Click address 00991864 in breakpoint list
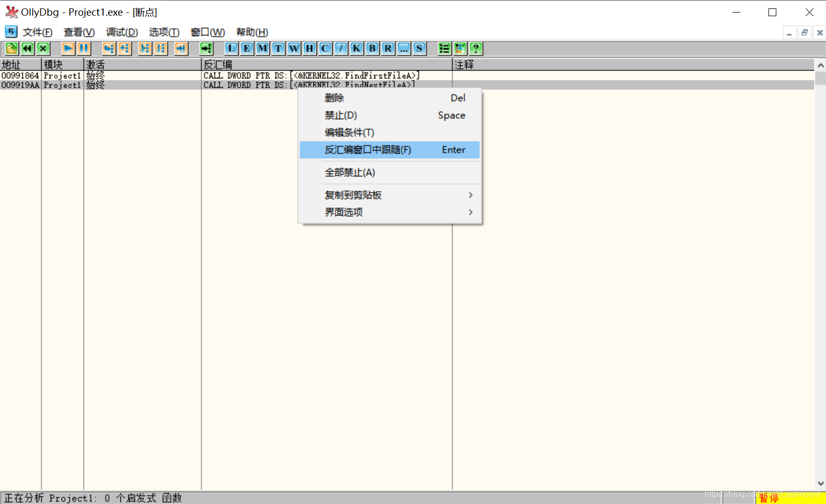The height and width of the screenshot is (504, 826). point(20,76)
